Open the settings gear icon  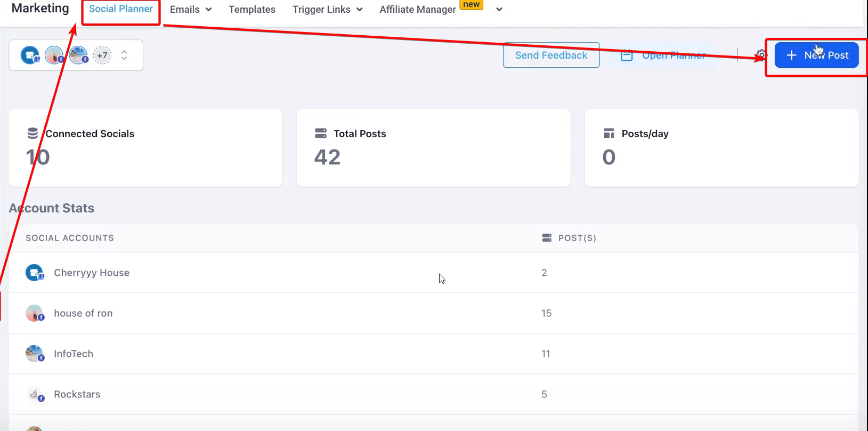tap(761, 55)
